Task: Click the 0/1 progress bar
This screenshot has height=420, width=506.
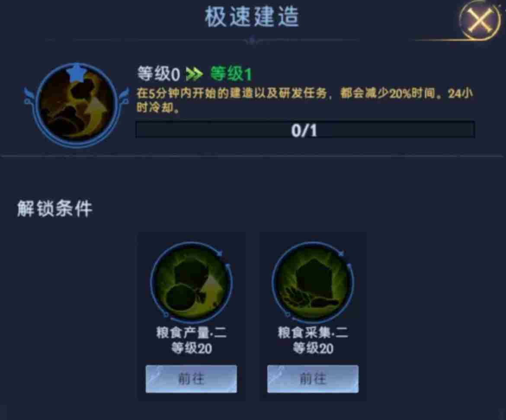Action: point(305,130)
